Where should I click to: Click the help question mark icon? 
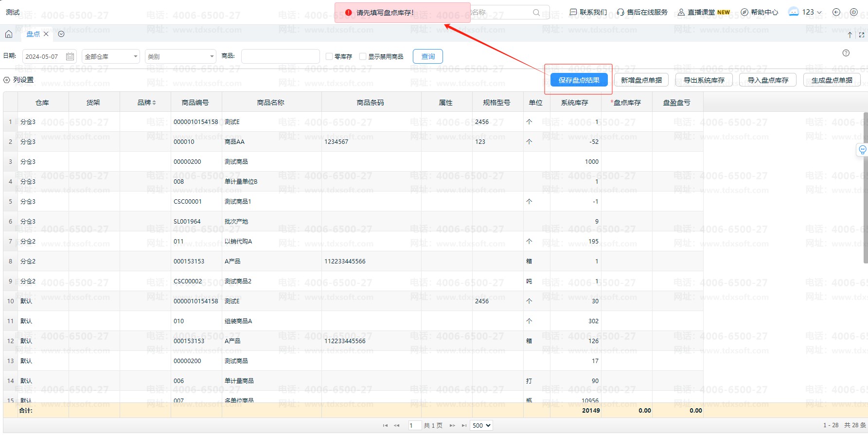pos(846,53)
